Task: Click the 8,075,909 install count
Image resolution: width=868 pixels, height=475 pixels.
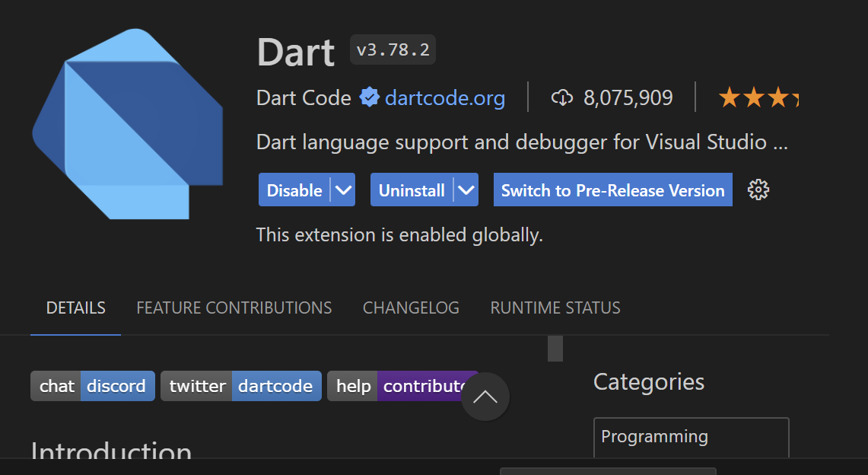Action: pos(628,98)
